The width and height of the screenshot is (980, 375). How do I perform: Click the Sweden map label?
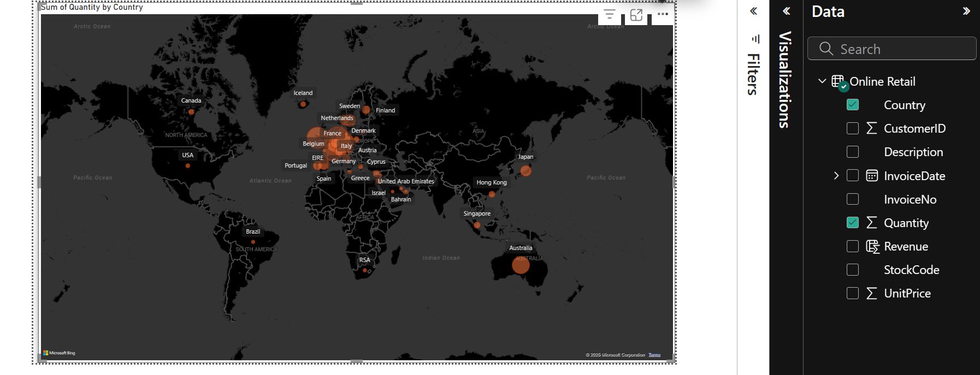tap(350, 106)
